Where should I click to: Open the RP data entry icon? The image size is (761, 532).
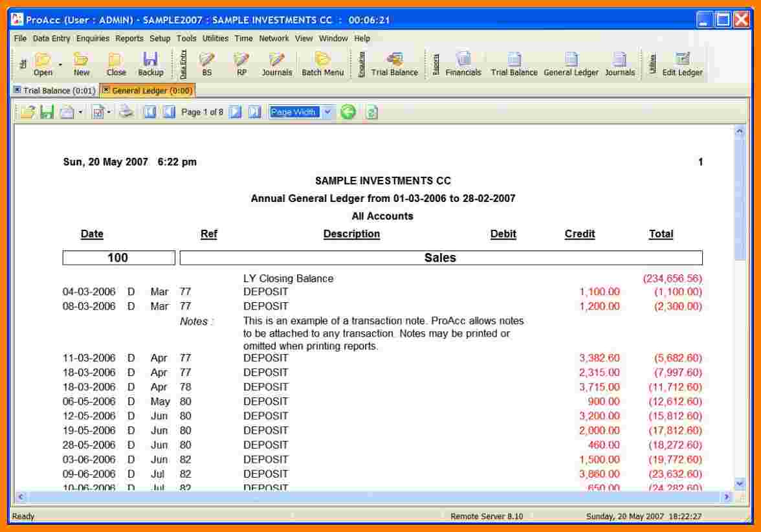(x=241, y=64)
